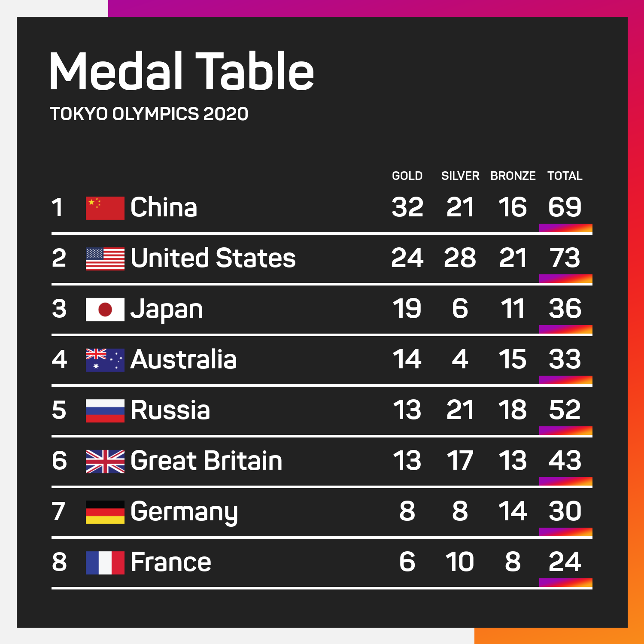
Task: Click the China flag icon
Action: (x=105, y=208)
